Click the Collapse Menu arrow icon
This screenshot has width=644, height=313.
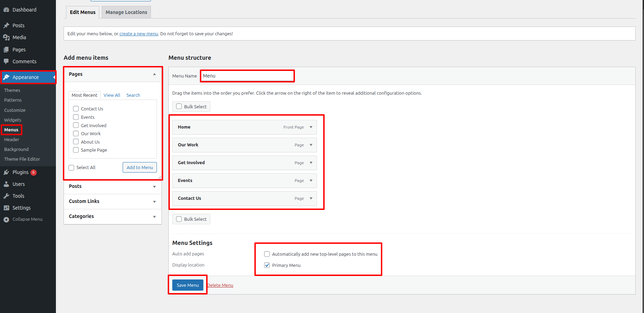6,219
